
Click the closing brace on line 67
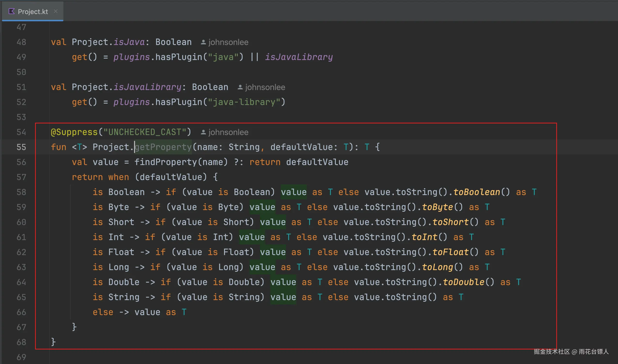[x=74, y=327]
